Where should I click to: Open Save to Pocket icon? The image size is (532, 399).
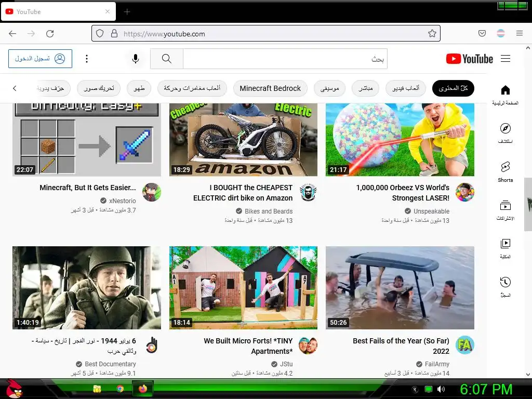coord(482,33)
